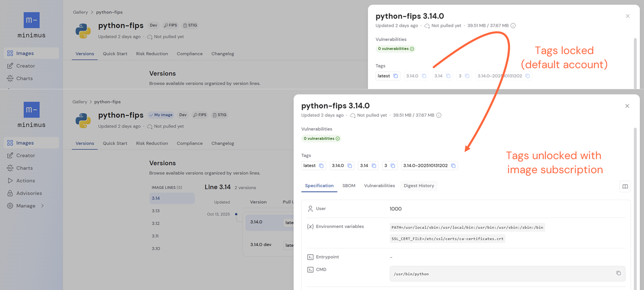This screenshot has width=644, height=290.
Task: Open the side-by-side view icon near Digest History
Action: point(625,186)
